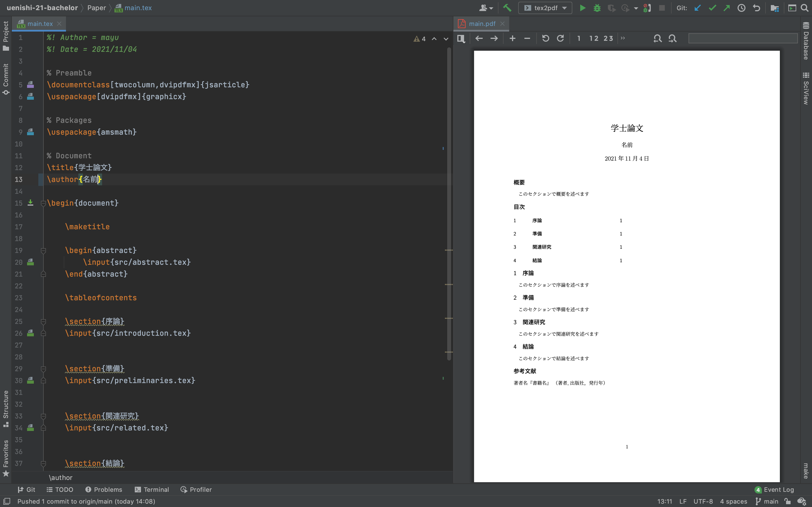This screenshot has height=507, width=812.
Task: Zoom in on the PDF preview
Action: click(x=512, y=38)
